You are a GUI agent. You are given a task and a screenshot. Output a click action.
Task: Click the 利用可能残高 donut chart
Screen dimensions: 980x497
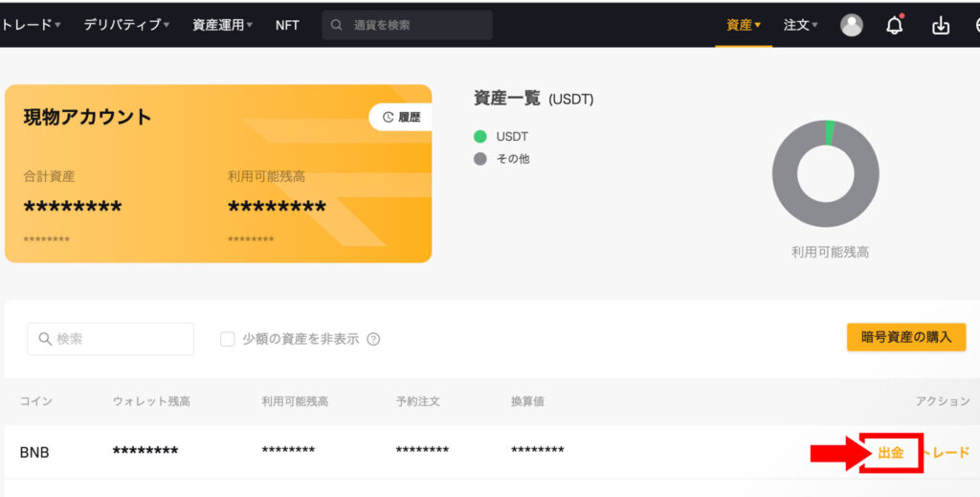(825, 173)
